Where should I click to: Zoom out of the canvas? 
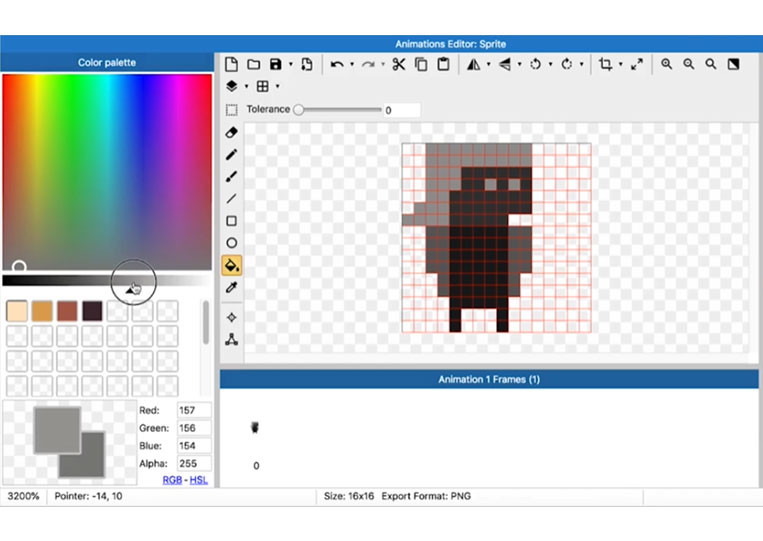(x=689, y=64)
